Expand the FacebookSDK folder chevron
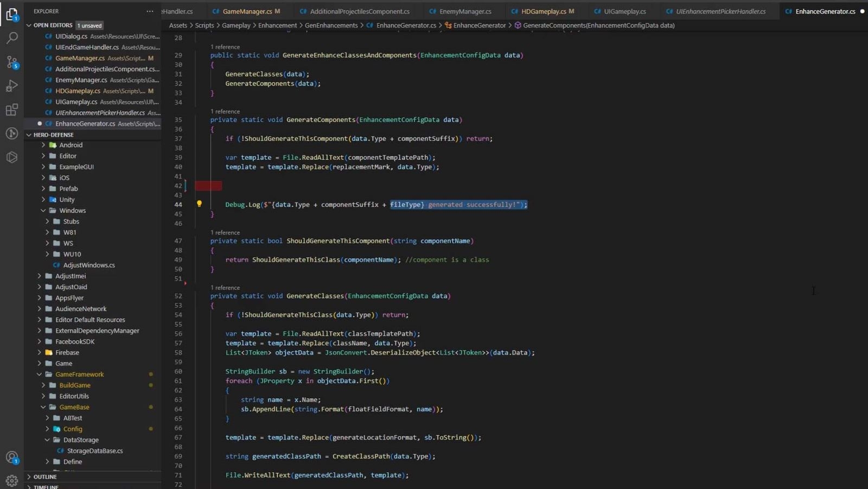Screen dimensions: 868x489 click(x=40, y=341)
